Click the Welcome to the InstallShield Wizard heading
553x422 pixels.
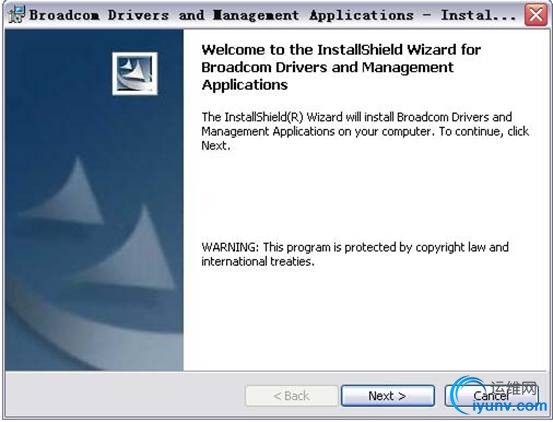(341, 67)
